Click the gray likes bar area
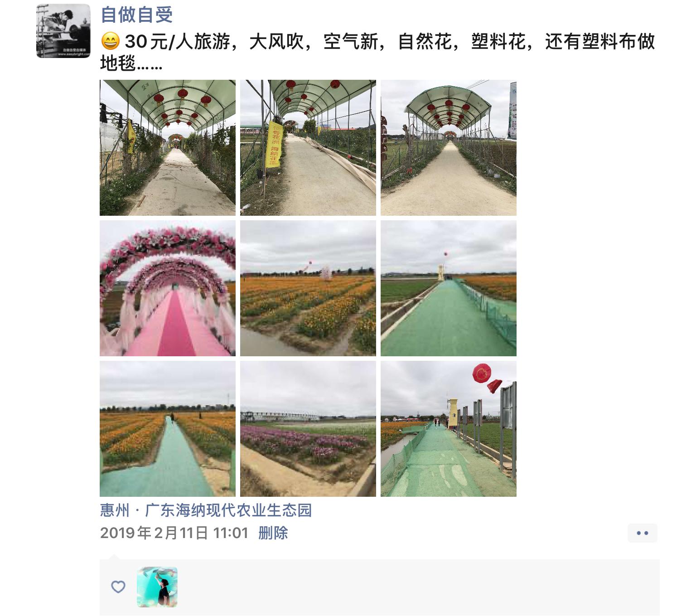The width and height of the screenshot is (696, 616). pos(380,587)
